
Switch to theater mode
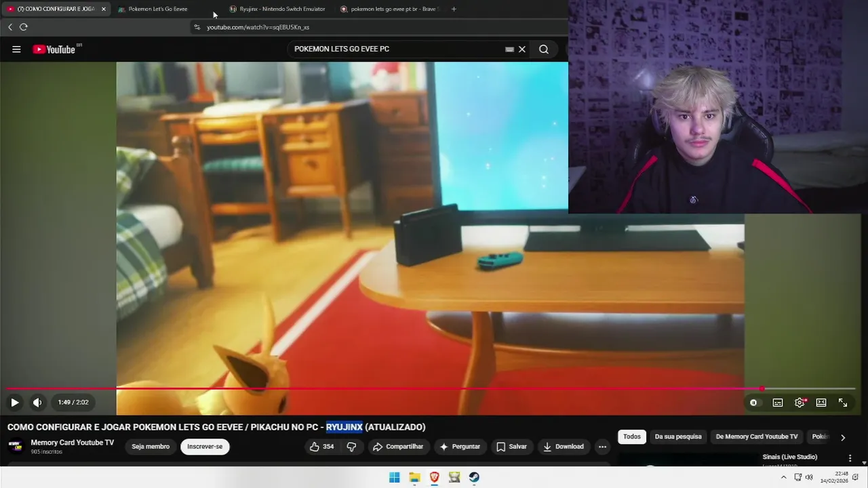821,403
